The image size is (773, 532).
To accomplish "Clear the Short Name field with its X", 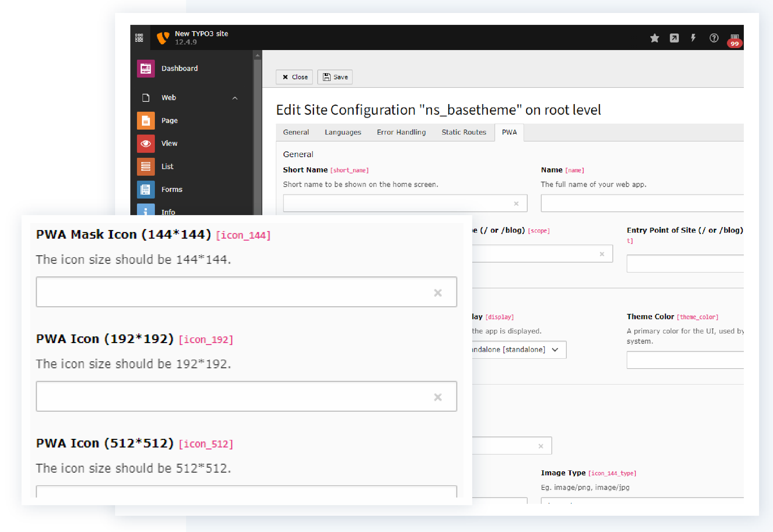I will [516, 203].
